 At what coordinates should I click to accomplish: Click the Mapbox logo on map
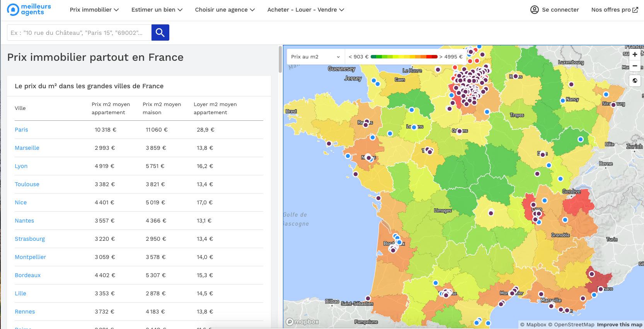click(303, 322)
